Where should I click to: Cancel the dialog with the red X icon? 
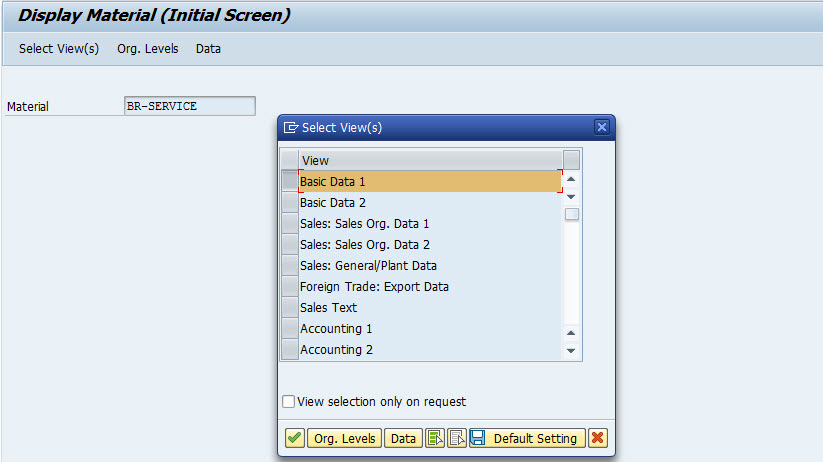point(598,438)
